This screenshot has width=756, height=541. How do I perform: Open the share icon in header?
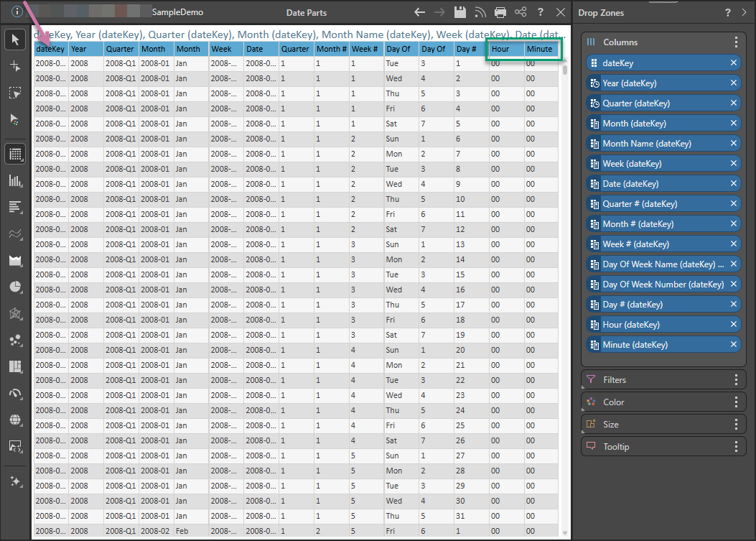[521, 12]
